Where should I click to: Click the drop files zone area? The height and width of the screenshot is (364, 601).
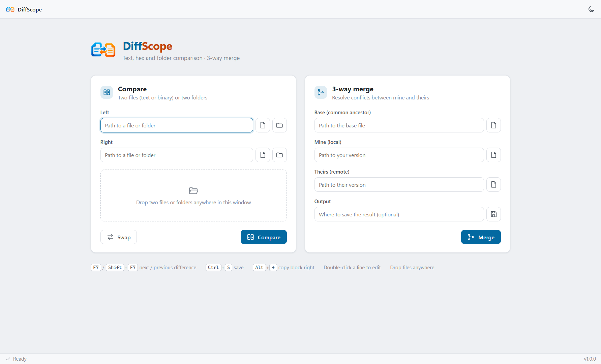click(x=193, y=195)
